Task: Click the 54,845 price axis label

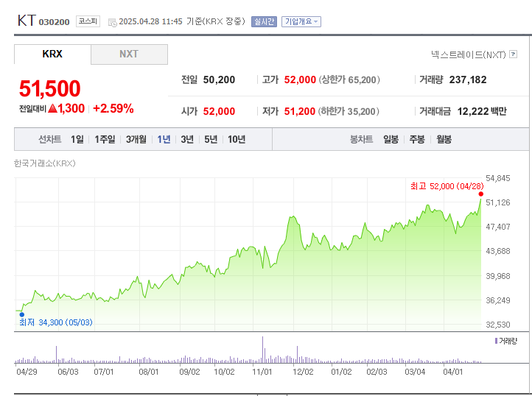Action: pos(497,178)
